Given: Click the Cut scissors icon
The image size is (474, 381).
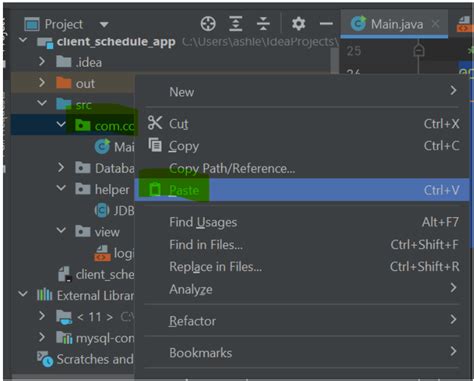Looking at the screenshot, I should tap(155, 123).
